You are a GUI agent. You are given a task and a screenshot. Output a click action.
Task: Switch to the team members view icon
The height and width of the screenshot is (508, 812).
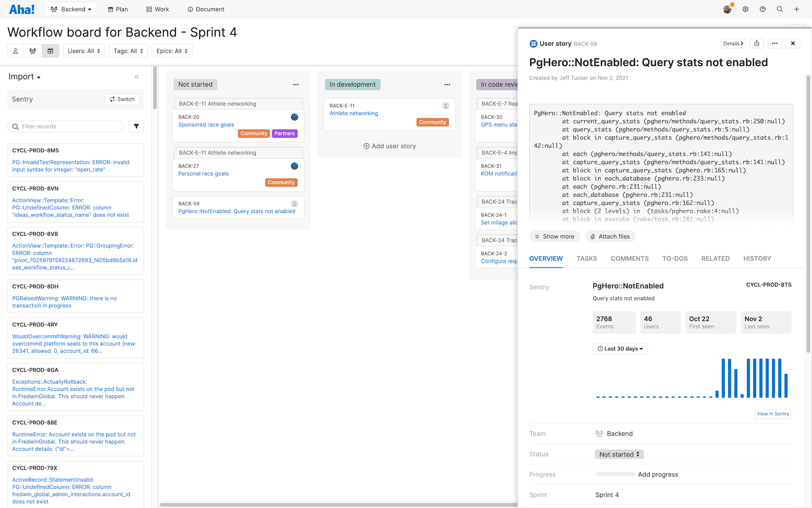[32, 51]
